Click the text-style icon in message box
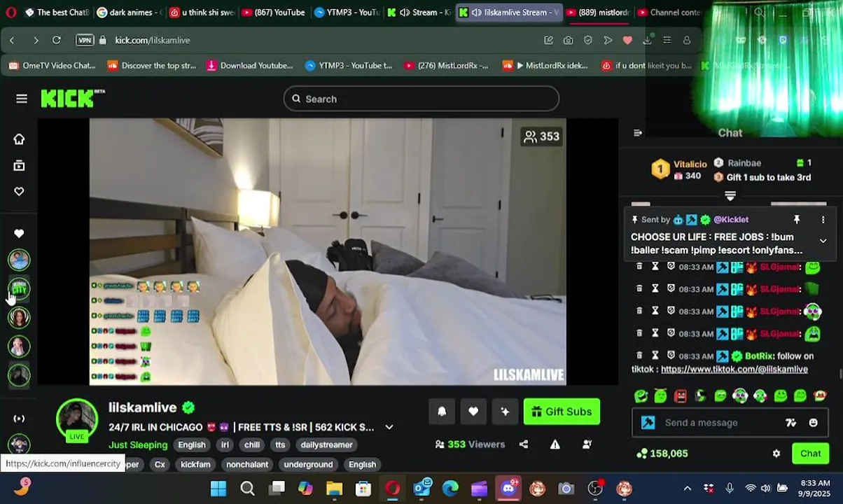This screenshot has height=504, width=843. point(791,423)
